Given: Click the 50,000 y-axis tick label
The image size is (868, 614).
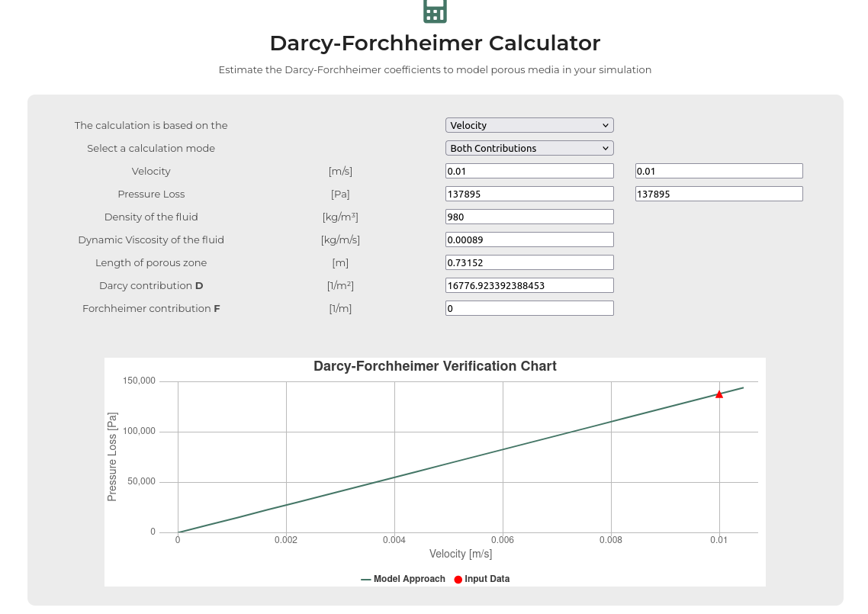Looking at the screenshot, I should click(x=141, y=481).
